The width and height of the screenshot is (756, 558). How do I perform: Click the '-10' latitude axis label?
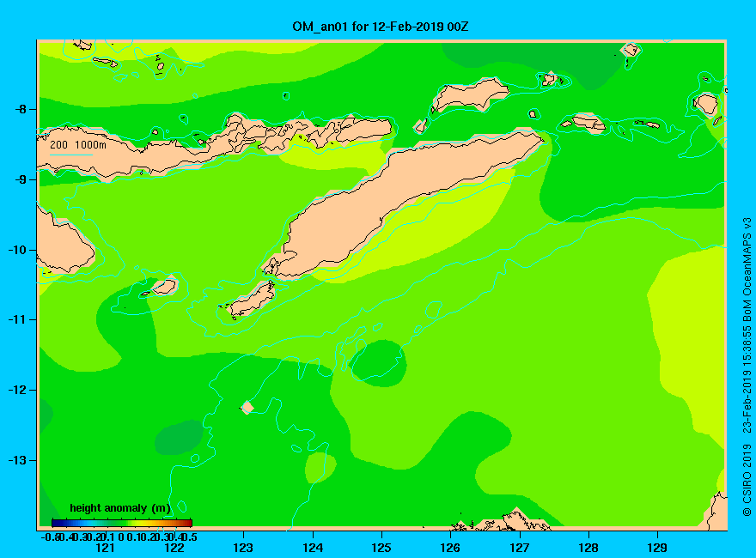[x=18, y=250]
